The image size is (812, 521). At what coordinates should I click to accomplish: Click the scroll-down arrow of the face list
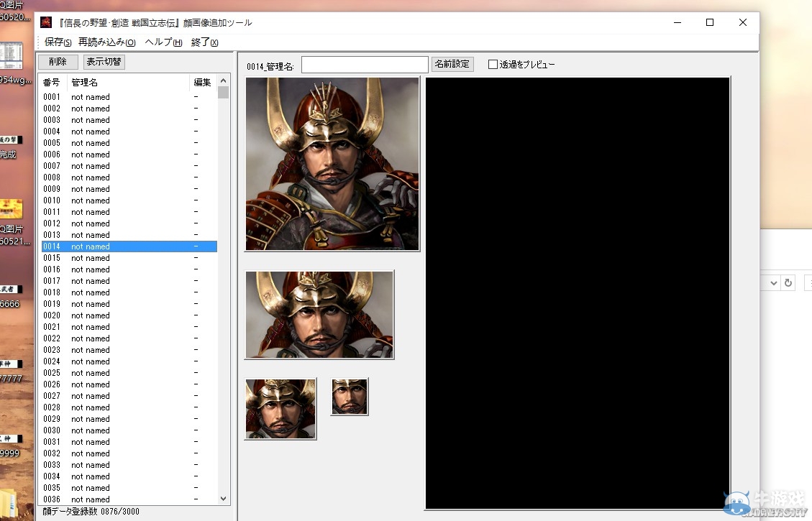pos(223,498)
